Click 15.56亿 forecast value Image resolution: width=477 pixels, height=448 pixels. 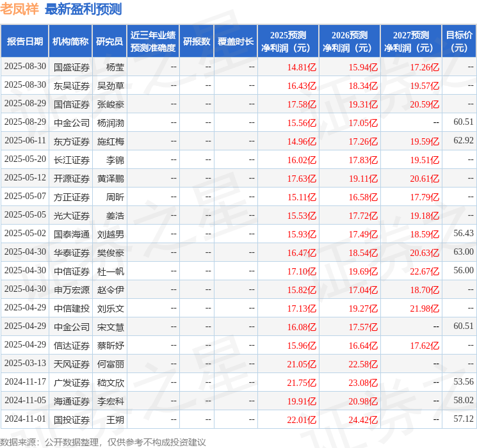pos(302,123)
